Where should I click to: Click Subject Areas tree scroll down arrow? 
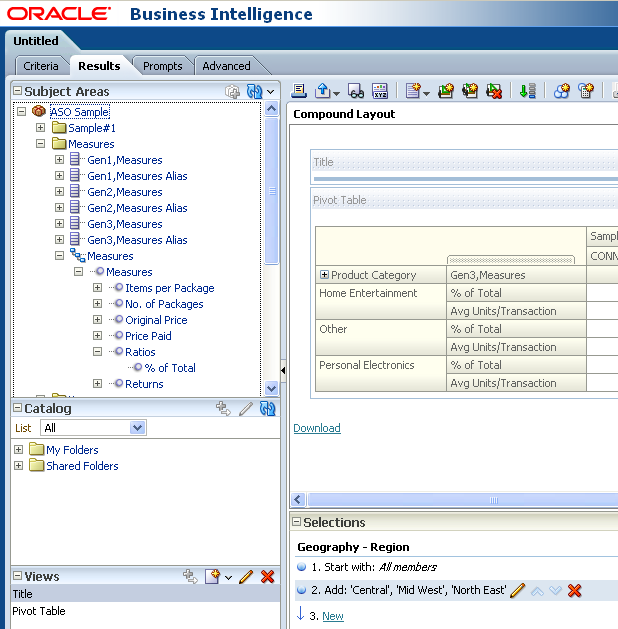tap(272, 388)
